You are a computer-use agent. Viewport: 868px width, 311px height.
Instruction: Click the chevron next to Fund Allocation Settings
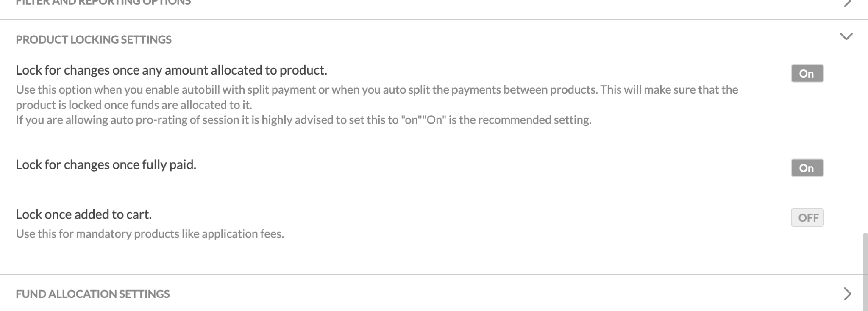[x=848, y=293]
